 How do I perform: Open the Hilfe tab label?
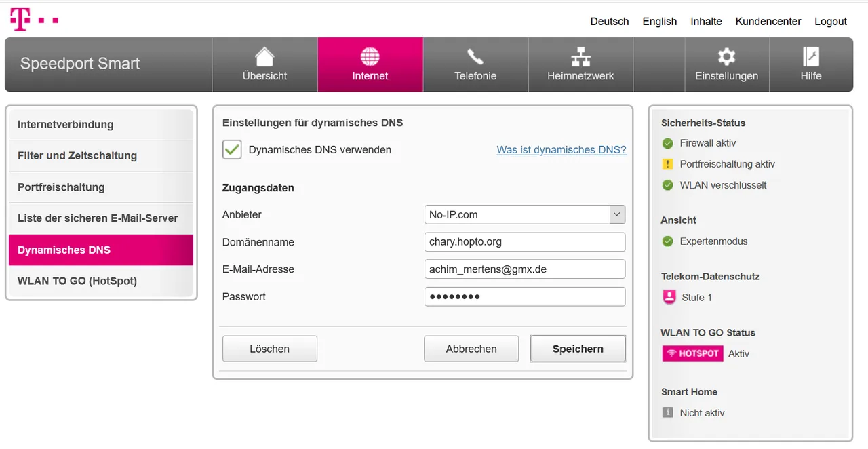tap(811, 76)
